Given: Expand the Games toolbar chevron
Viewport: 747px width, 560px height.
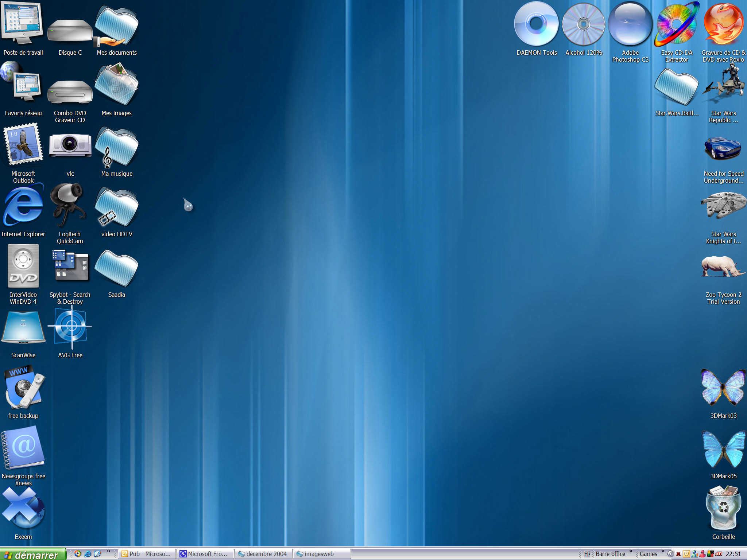Looking at the screenshot, I should (663, 552).
